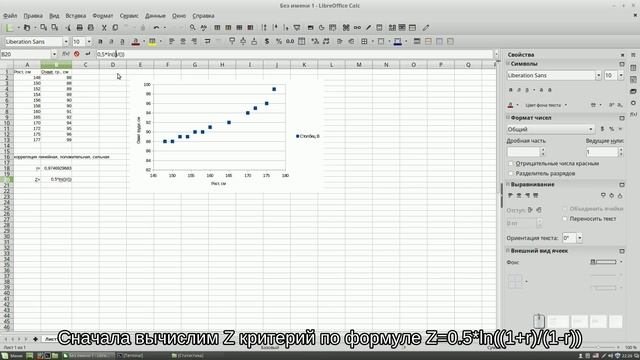Click the Borders toolbar icon
Image resolution: width=640 pixels, height=360 pixels.
point(364,42)
